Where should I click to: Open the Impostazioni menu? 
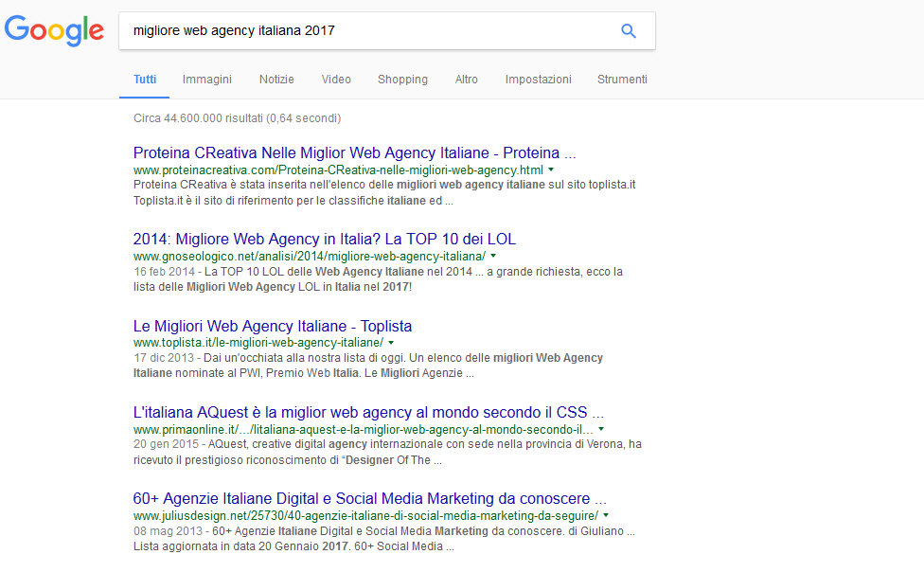point(538,80)
